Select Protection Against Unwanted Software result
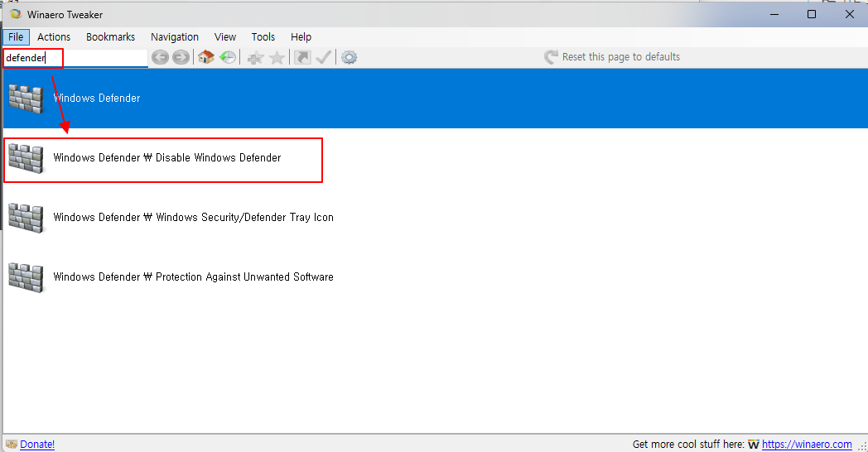 click(x=435, y=277)
